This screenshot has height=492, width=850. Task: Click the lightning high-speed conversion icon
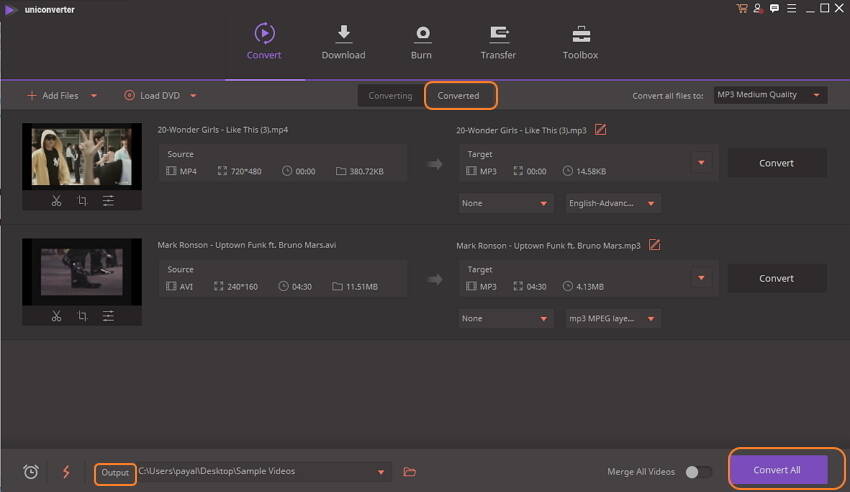[x=66, y=472]
